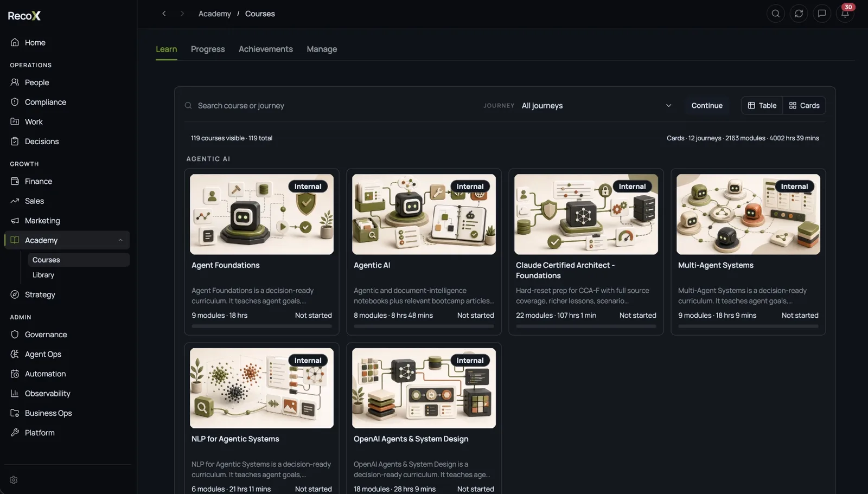
Task: Click the Continue button
Action: click(x=707, y=106)
